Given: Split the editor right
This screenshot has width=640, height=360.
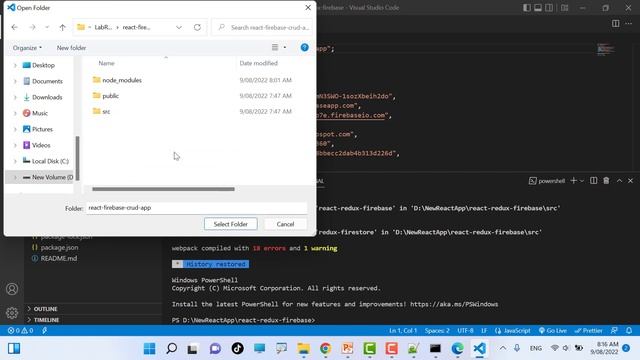Looking at the screenshot, I should click(616, 23).
